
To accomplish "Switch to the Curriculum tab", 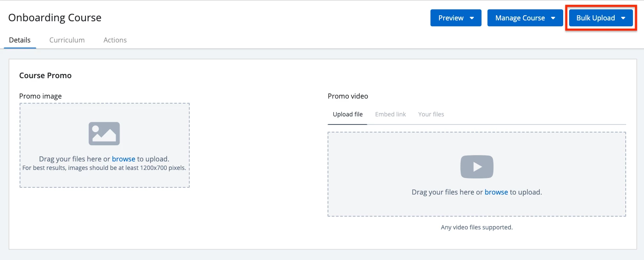I will pos(67,40).
